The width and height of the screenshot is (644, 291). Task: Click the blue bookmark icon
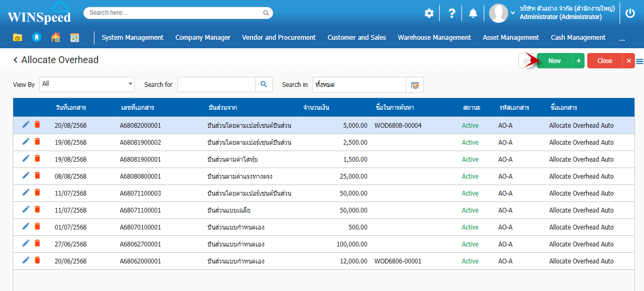(36, 38)
